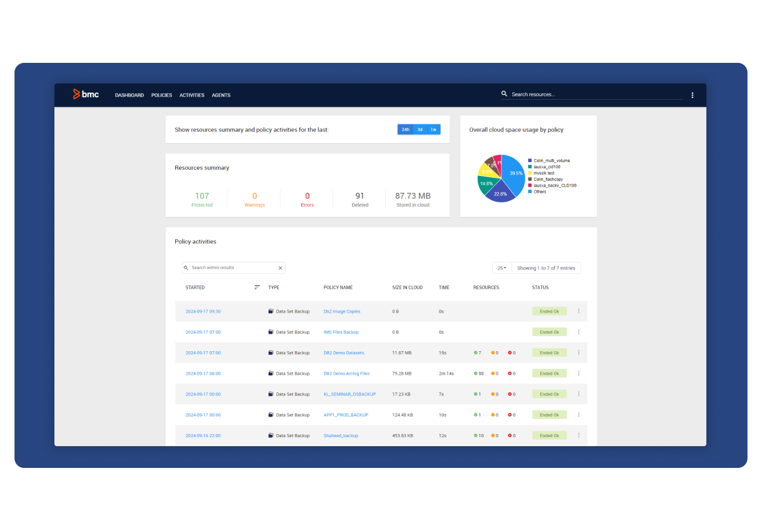Select the 24h time range toggle
The image size is (762, 532).
405,129
